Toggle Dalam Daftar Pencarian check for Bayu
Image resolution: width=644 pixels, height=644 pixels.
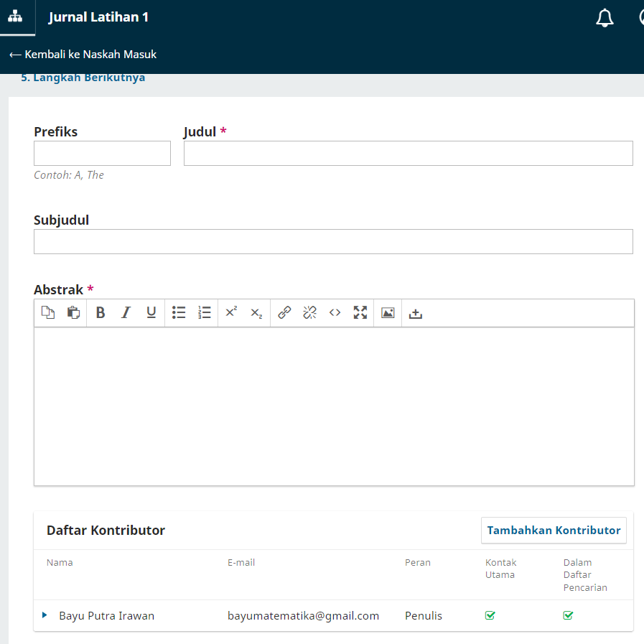(x=568, y=615)
